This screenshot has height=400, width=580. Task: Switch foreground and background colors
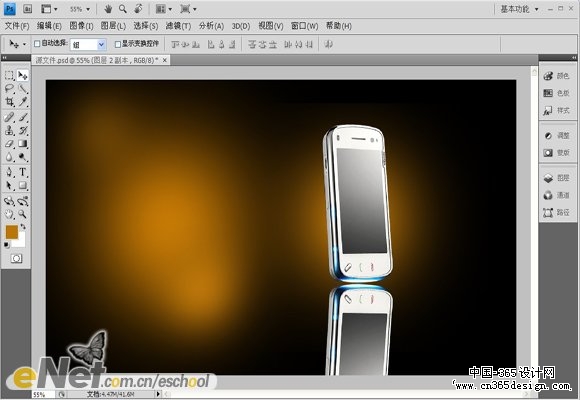pyautogui.click(x=23, y=226)
